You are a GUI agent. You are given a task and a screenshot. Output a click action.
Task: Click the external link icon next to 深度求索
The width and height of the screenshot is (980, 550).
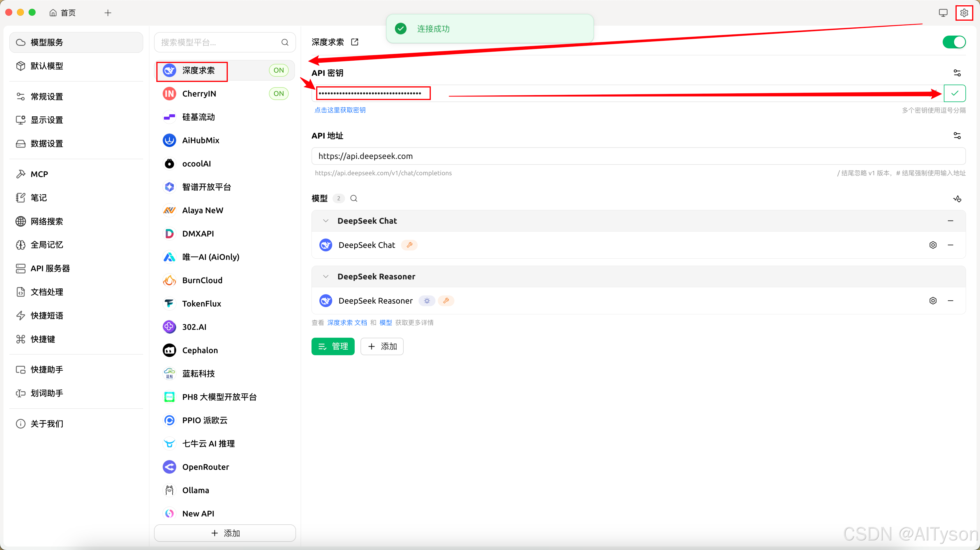coord(355,42)
